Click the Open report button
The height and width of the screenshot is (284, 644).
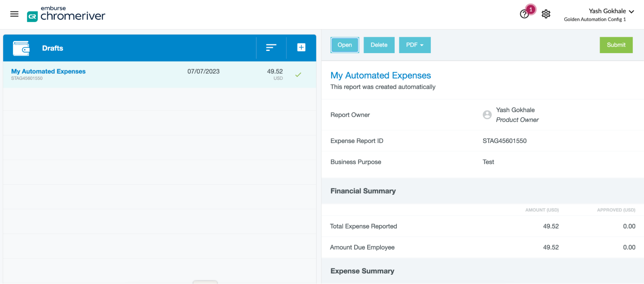click(x=345, y=45)
